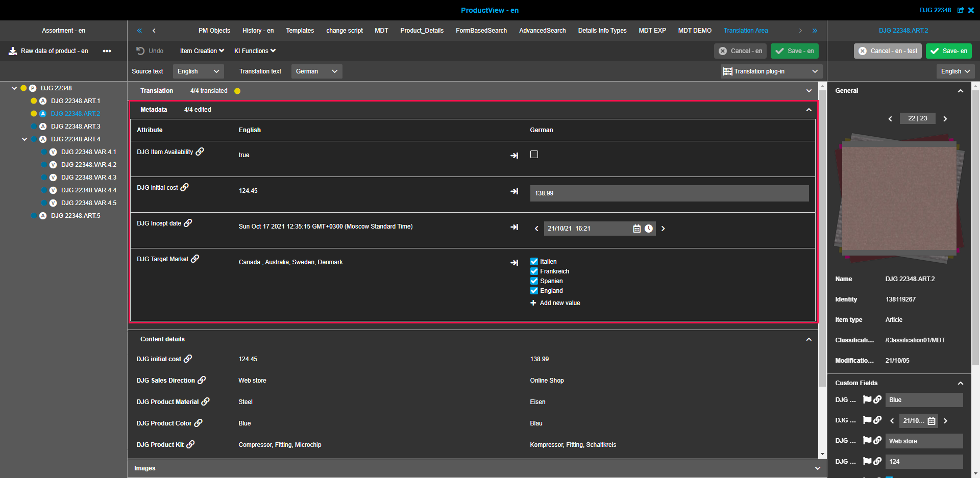Check the German DJG Item Availability checkbox

(534, 155)
